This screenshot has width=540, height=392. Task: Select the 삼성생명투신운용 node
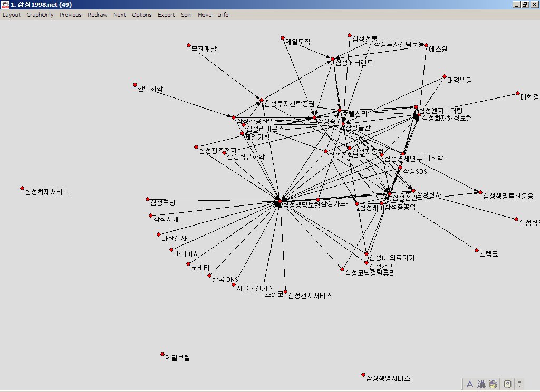480,193
